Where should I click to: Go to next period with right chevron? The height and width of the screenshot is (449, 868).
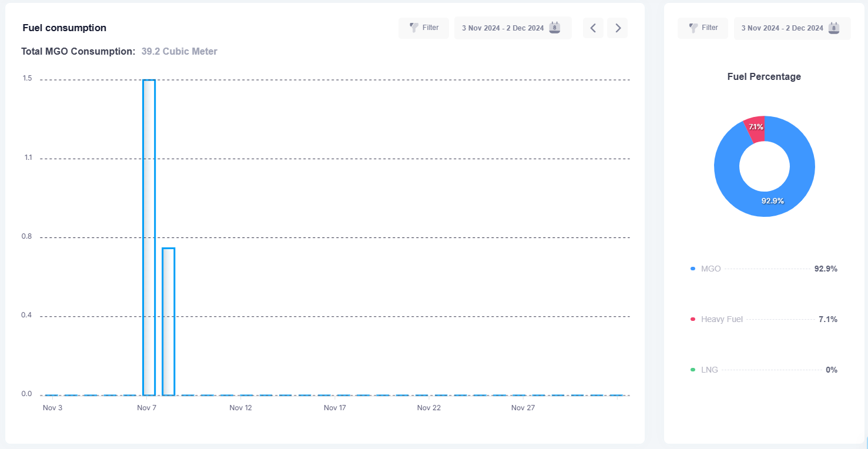tap(618, 28)
